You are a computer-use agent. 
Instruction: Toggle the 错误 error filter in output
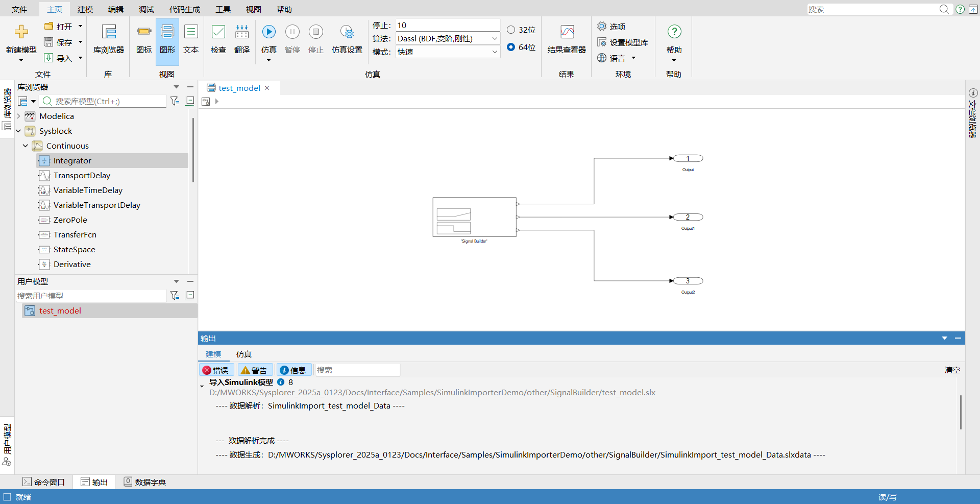point(216,370)
